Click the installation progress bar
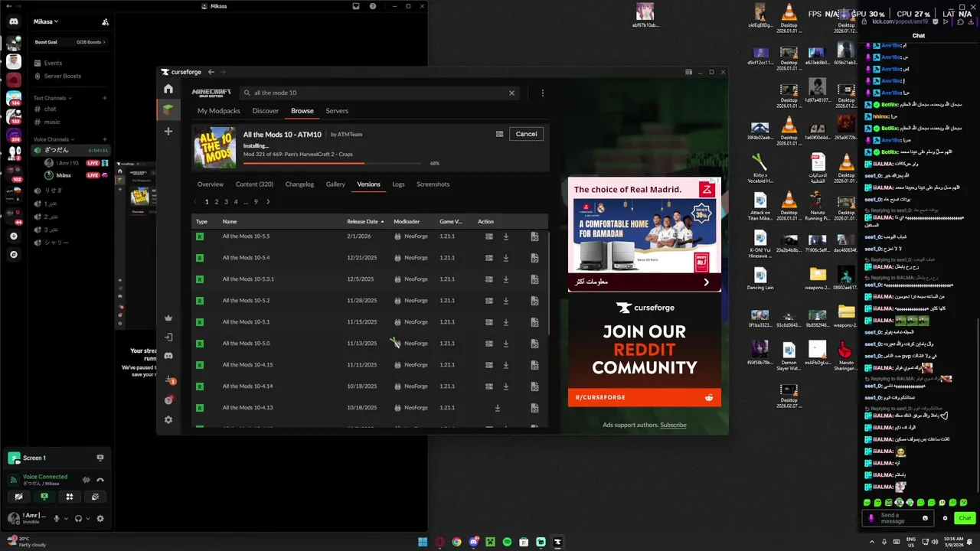980x551 pixels. pos(332,163)
